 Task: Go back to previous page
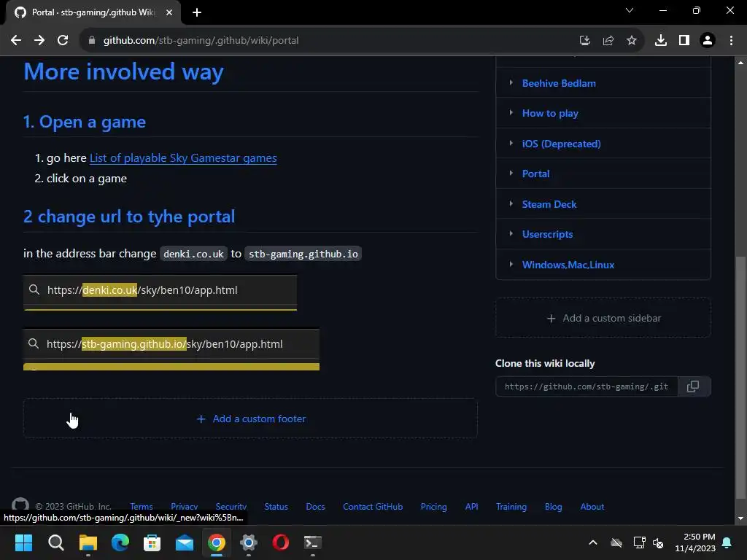[x=16, y=41]
